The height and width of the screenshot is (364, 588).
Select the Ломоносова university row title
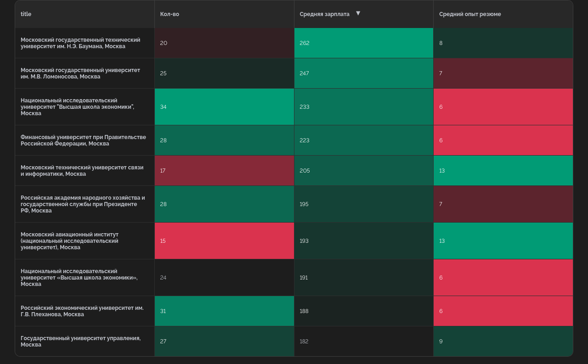[x=80, y=73]
